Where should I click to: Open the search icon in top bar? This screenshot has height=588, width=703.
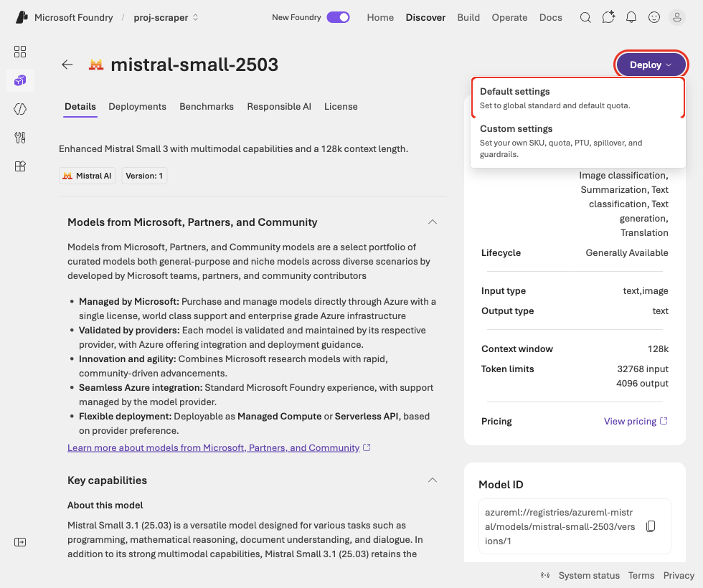585,17
